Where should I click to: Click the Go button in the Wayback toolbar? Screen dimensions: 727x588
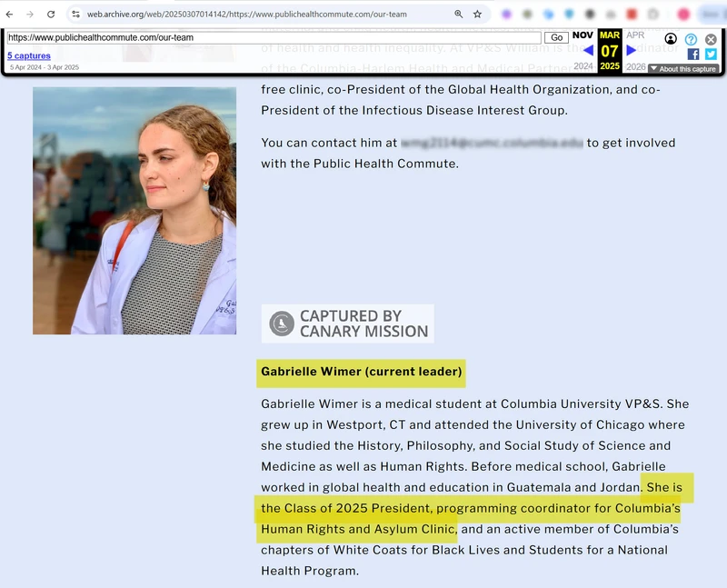[x=556, y=37]
